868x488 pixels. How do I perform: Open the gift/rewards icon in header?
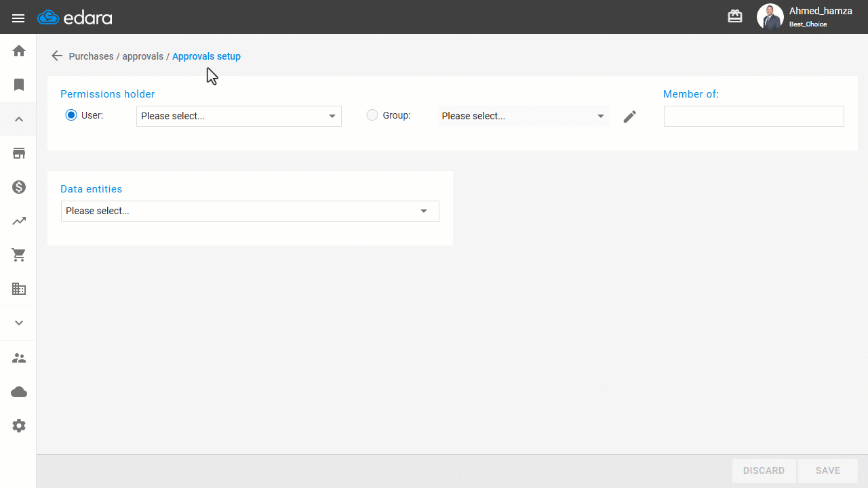click(735, 17)
